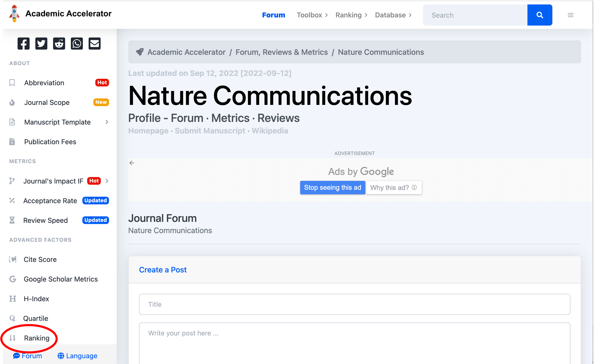
Task: Click the New badge next to Journal Scope
Action: click(x=101, y=102)
